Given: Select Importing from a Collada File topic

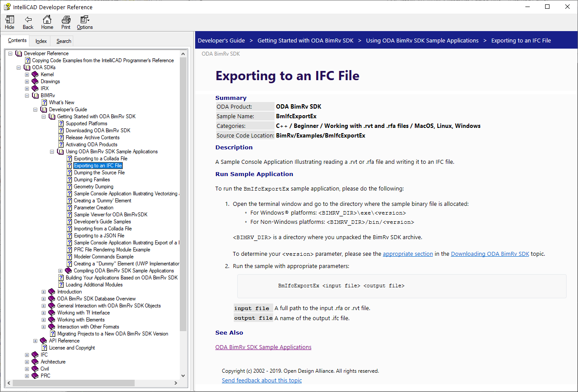Looking at the screenshot, I should 103,229.
